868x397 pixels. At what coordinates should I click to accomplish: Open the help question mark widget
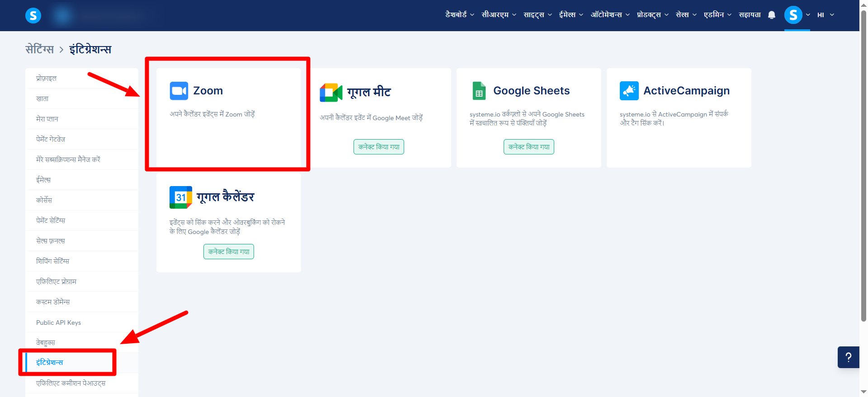point(849,357)
